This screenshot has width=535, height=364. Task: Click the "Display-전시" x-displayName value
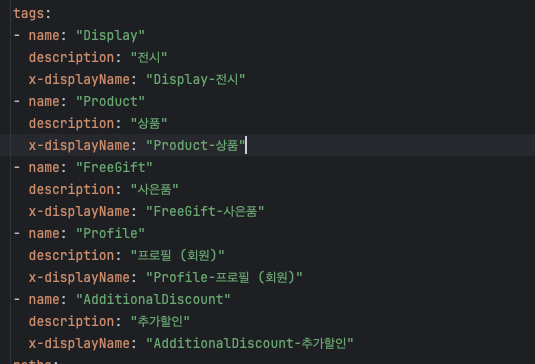tap(196, 79)
